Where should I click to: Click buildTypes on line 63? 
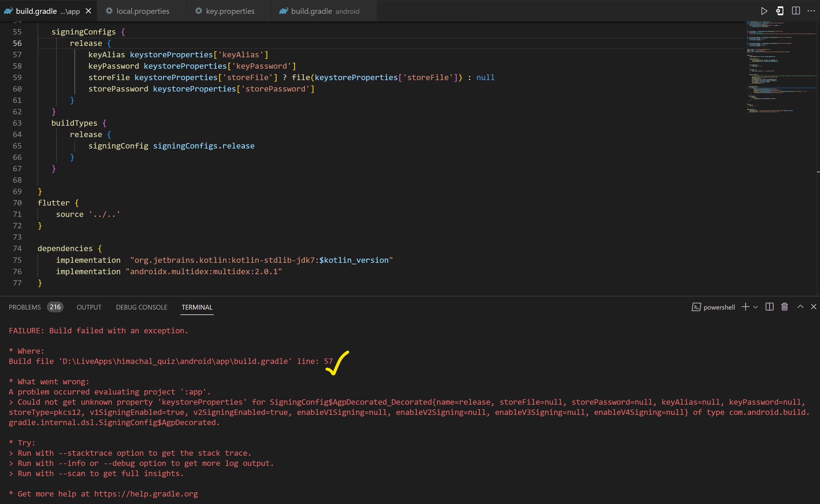(74, 123)
